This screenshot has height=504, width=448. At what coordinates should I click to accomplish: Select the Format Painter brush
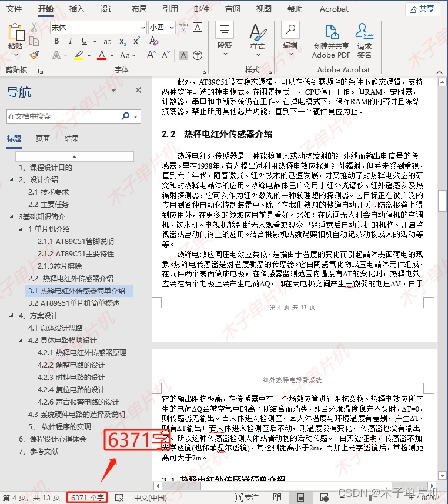(x=34, y=55)
